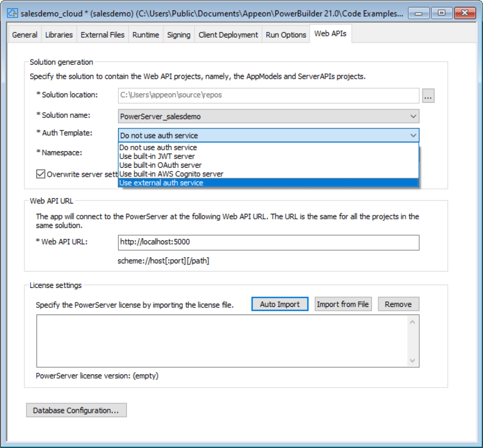Maximize the project painter window

442,13
